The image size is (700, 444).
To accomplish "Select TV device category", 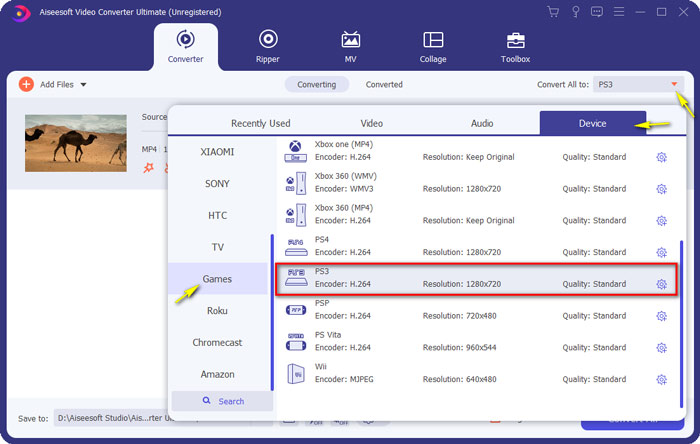I will [x=217, y=247].
